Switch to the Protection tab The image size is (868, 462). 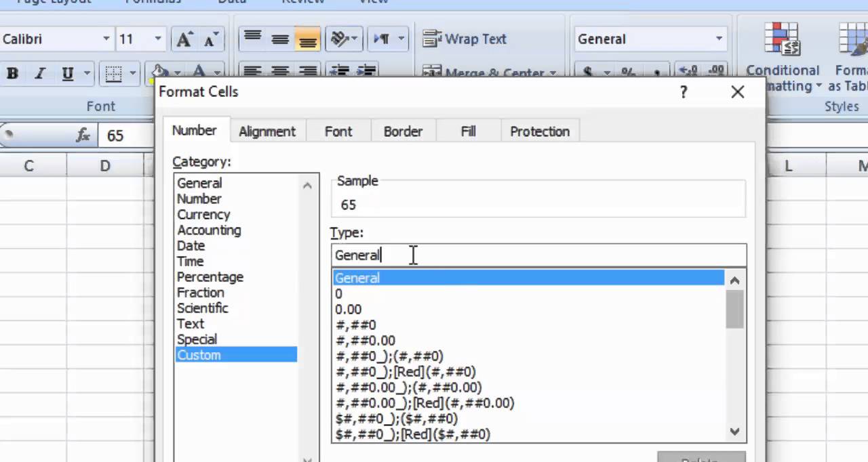click(x=540, y=131)
